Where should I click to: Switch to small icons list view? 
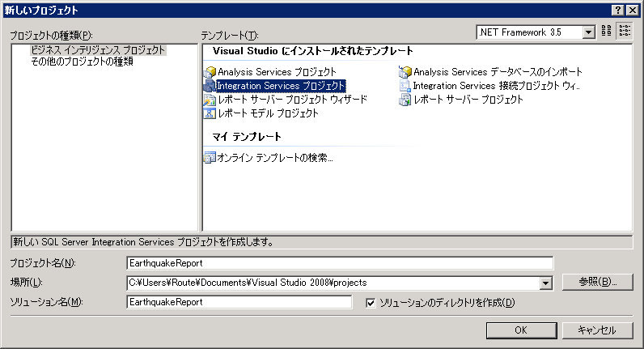(625, 31)
